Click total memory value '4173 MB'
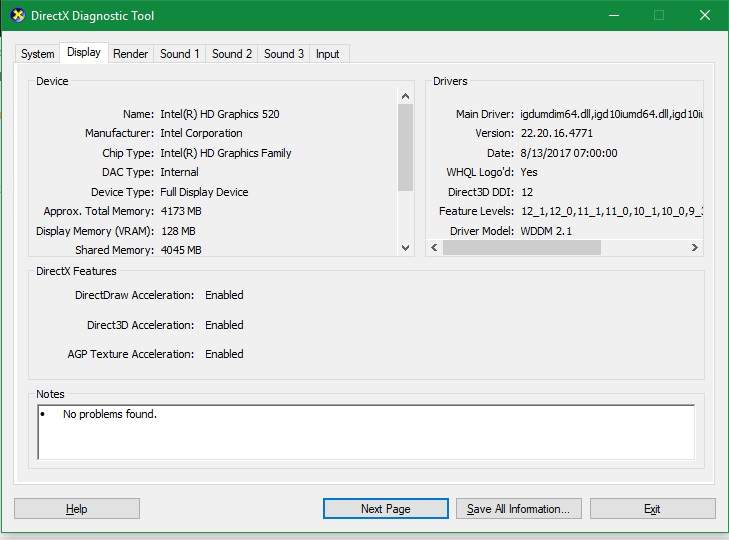 [181, 211]
